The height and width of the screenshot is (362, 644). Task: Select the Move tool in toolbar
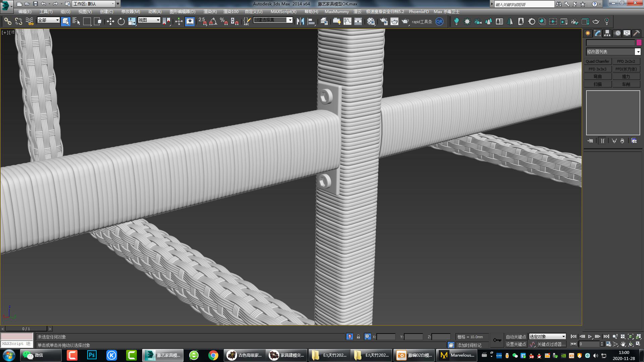110,21
